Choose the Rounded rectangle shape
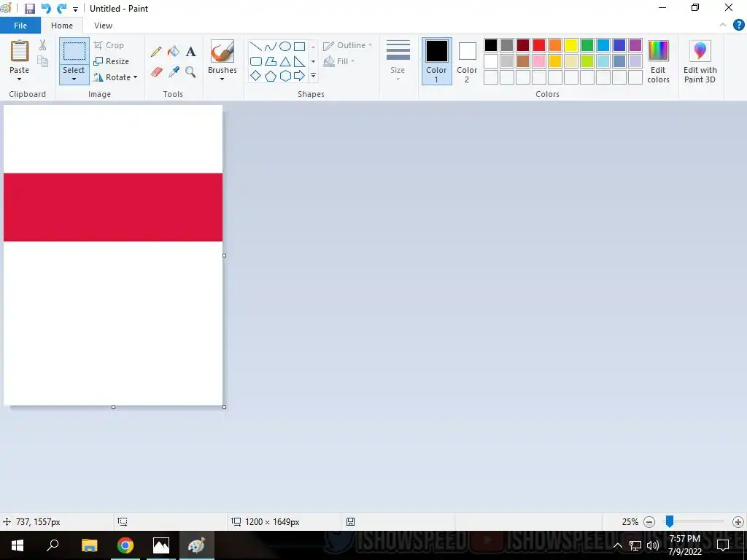 (x=256, y=61)
